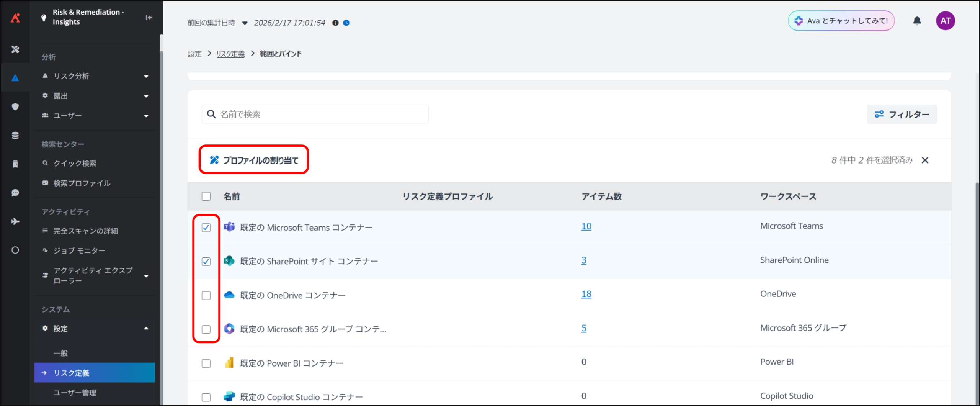Click the プロファイルの割り当て button
This screenshot has width=980, height=406.
pos(254,160)
